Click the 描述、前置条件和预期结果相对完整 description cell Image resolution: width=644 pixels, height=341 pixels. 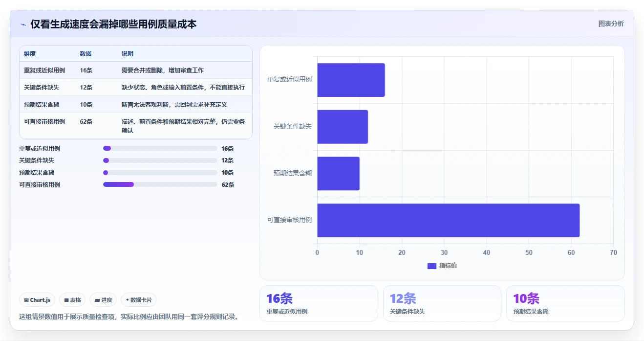[183, 126]
